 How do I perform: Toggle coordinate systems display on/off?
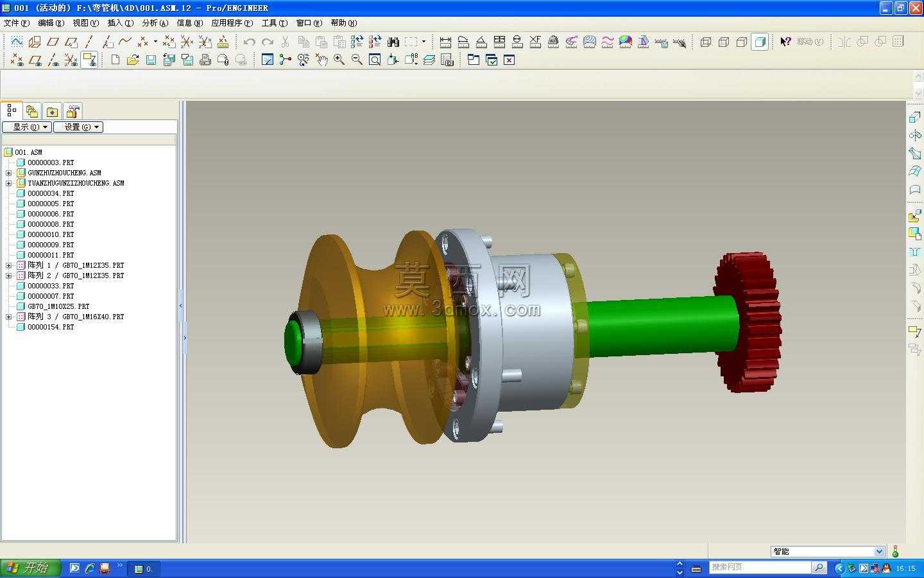tap(71, 60)
